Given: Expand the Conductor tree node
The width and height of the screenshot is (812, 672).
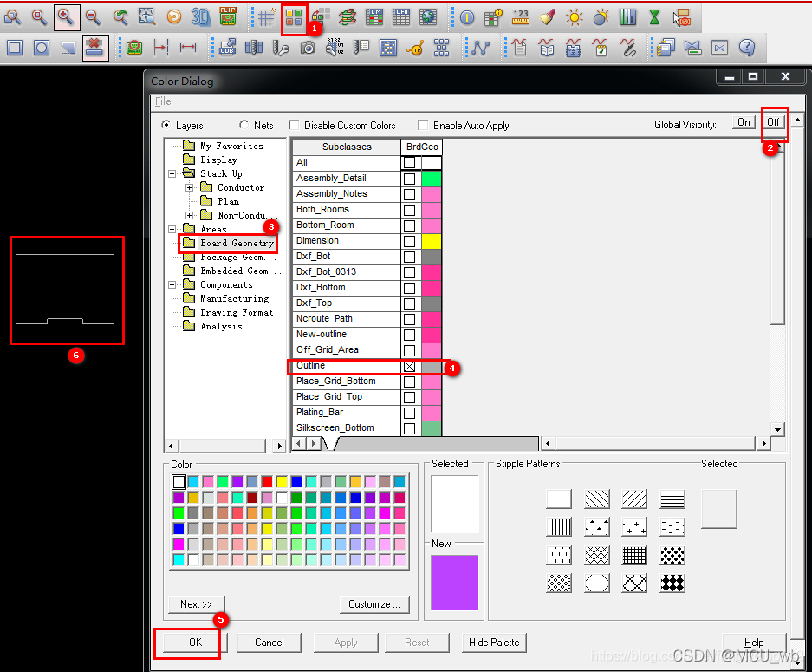Looking at the screenshot, I should [x=189, y=187].
